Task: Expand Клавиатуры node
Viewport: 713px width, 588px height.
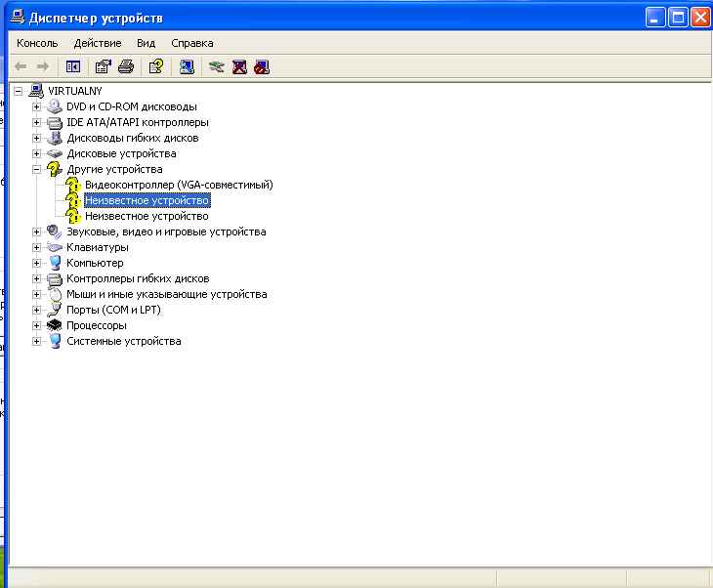Action: pyautogui.click(x=36, y=247)
